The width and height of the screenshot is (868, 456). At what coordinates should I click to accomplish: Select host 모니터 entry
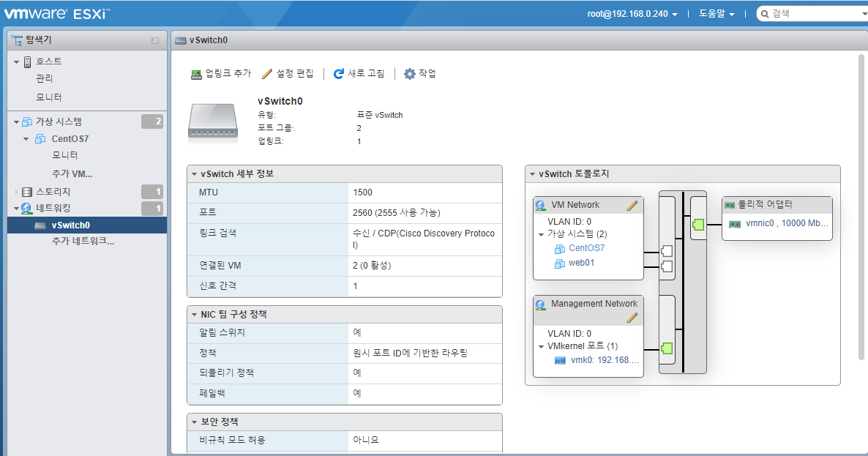tap(49, 97)
